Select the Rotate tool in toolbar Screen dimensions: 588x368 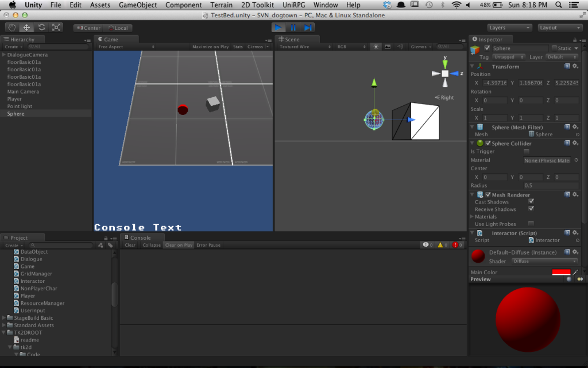(41, 28)
